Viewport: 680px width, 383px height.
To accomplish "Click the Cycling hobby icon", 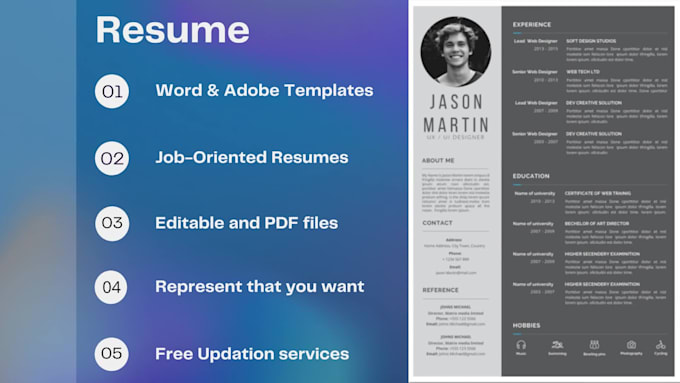I will point(660,345).
